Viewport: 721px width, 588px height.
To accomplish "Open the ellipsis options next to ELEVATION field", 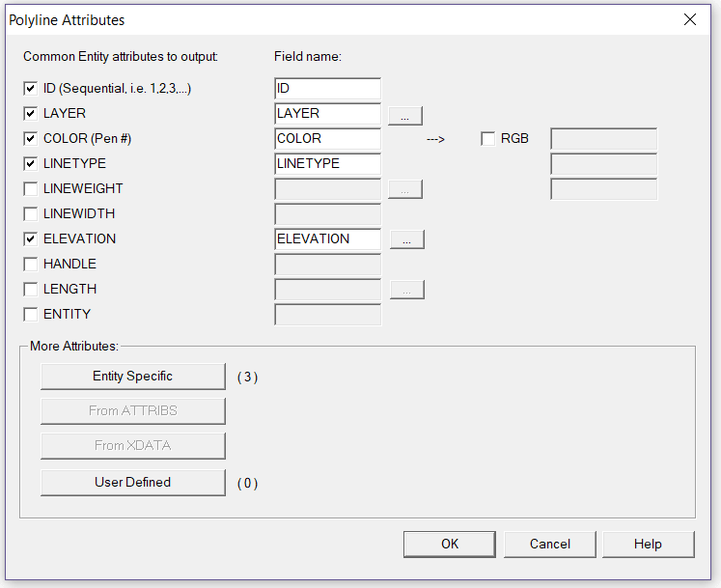I will point(407,239).
